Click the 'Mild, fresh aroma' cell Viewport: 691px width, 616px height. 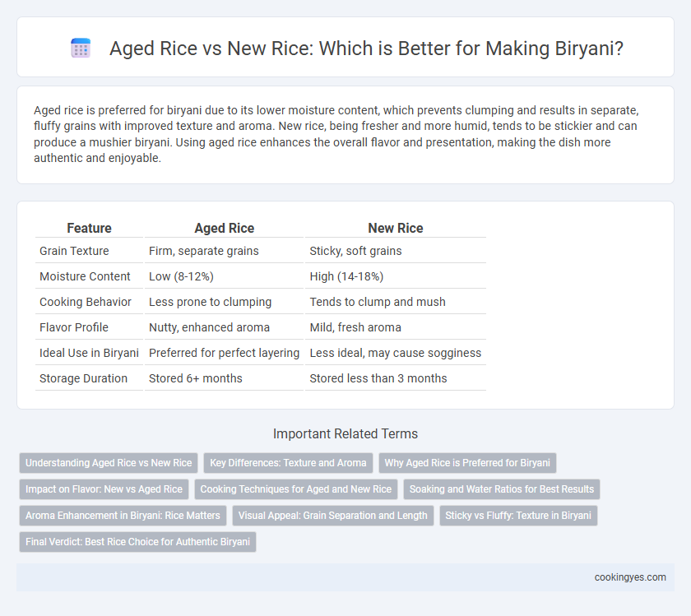coord(355,327)
